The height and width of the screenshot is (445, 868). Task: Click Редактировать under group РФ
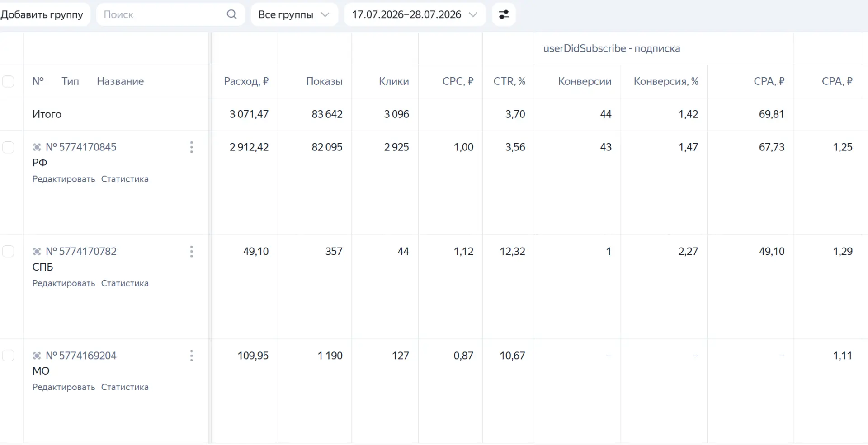coord(64,179)
